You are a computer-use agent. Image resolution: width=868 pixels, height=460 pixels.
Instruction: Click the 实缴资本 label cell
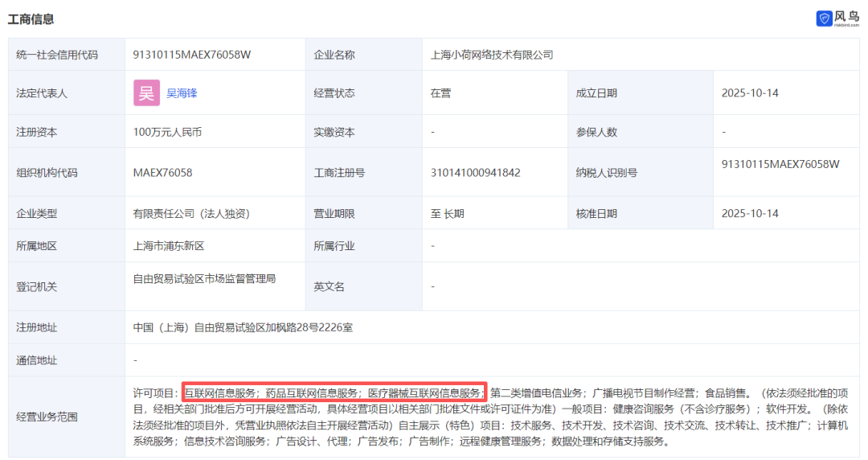(364, 131)
